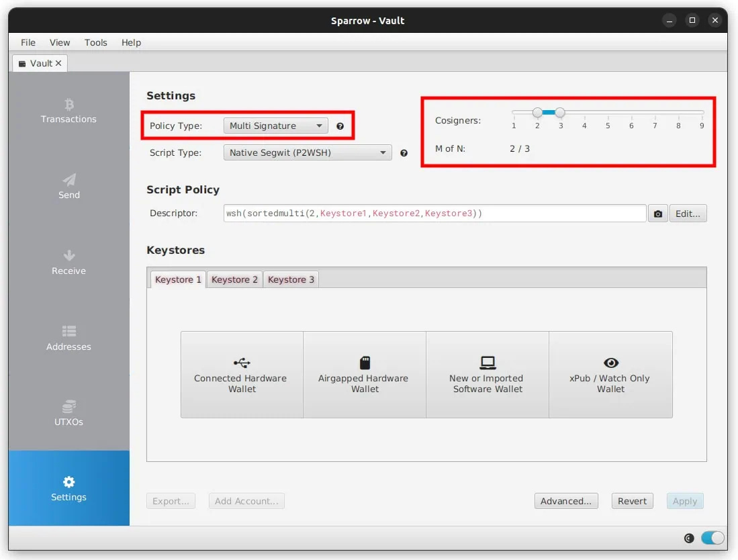Open the Tools menu

point(96,42)
